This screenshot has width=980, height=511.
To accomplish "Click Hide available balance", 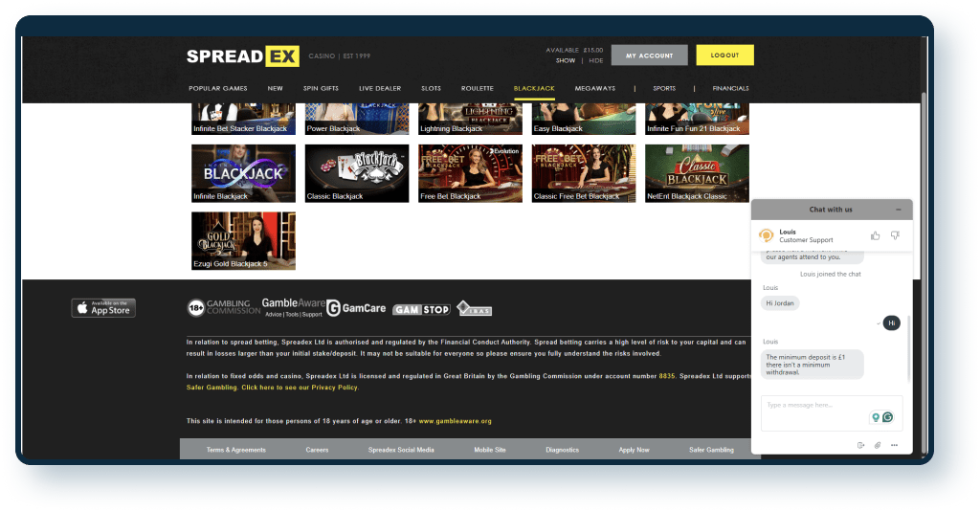I will click(596, 60).
